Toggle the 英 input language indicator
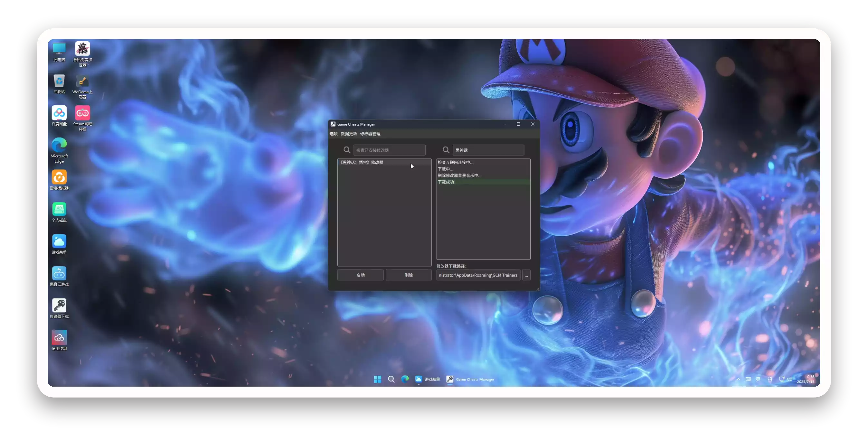 click(x=758, y=379)
